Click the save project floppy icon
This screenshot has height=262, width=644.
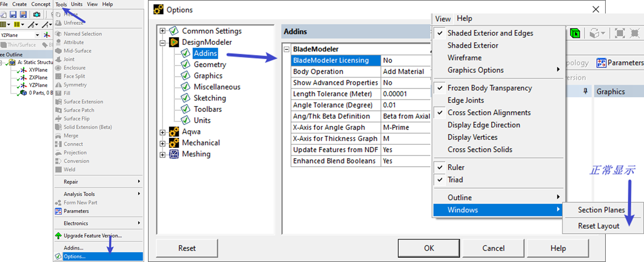[x=13, y=15]
